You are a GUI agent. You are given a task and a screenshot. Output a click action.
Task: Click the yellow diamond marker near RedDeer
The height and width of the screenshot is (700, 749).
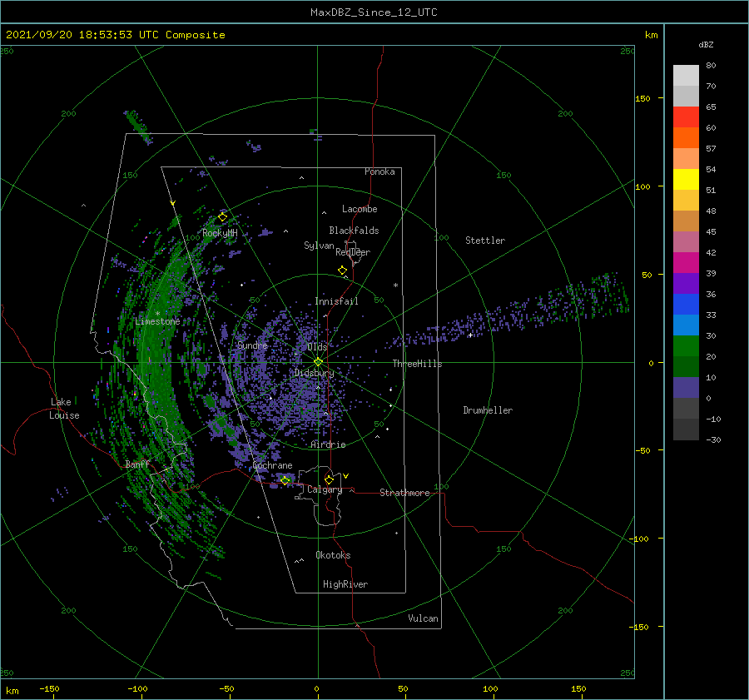343,271
